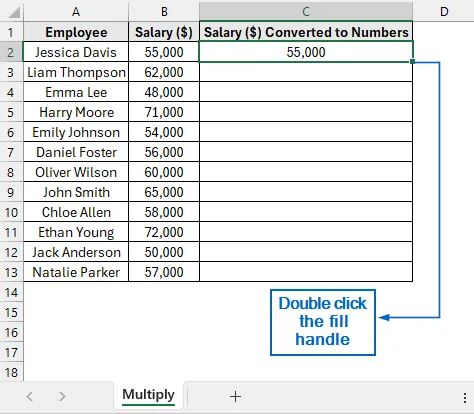
Task: Click the Select All corner triangle
Action: (x=14, y=12)
